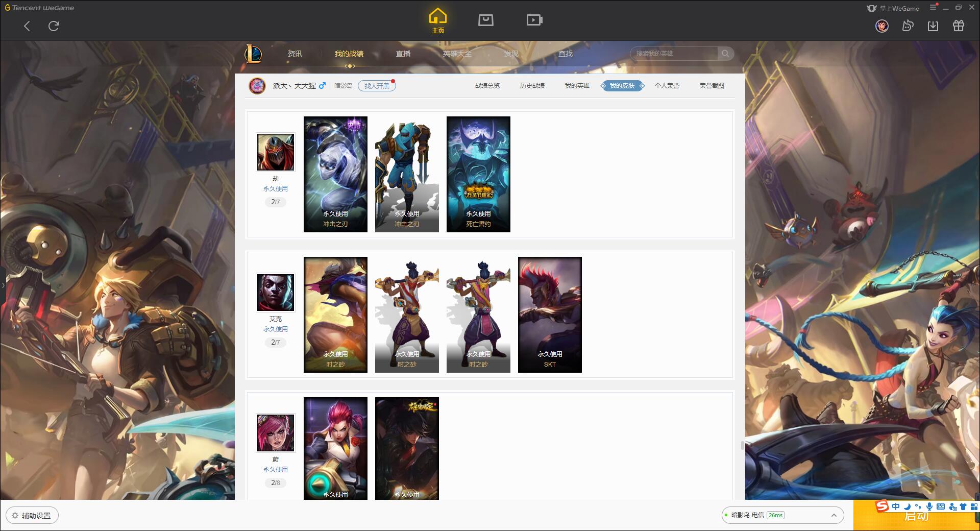Viewport: 980px width, 531px height.
Task: Refresh the page with reload icon
Action: 54,26
